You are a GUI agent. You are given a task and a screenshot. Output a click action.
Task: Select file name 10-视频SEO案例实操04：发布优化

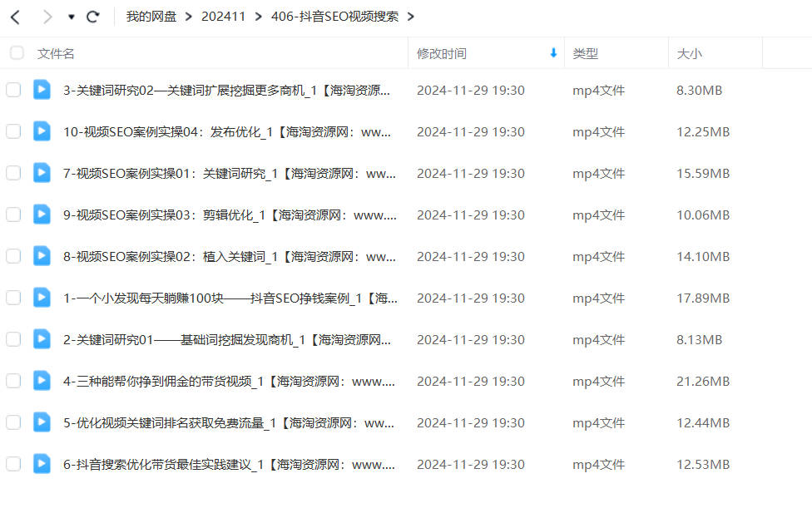[x=227, y=132]
